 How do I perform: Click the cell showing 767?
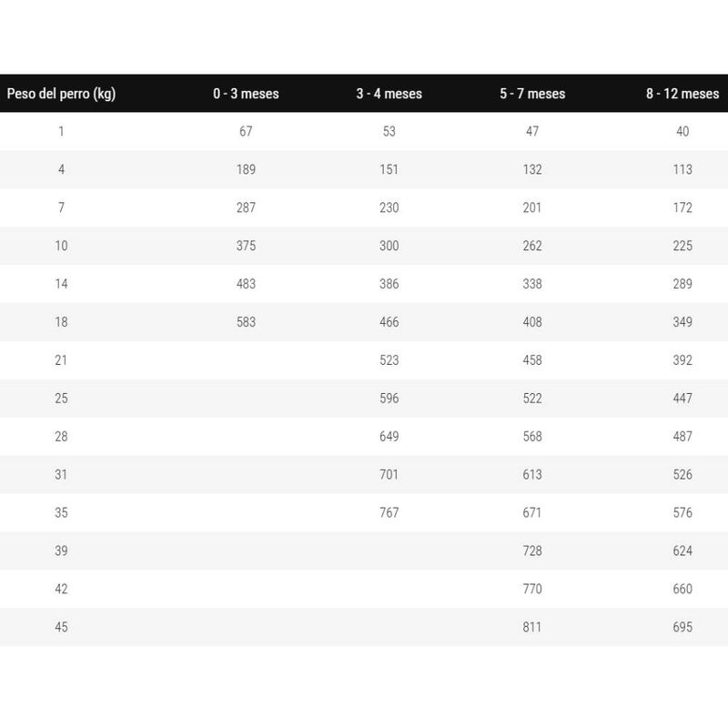[x=389, y=513]
